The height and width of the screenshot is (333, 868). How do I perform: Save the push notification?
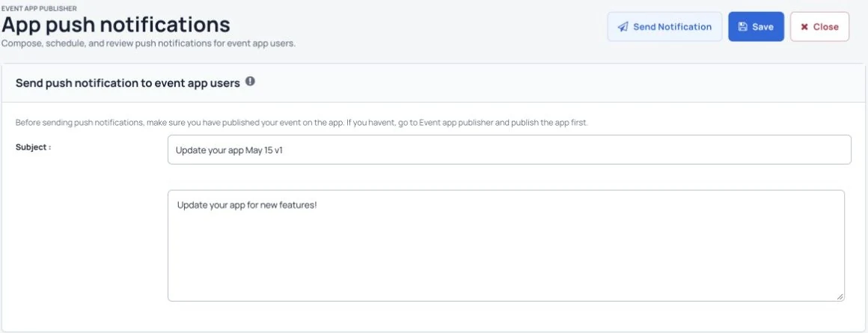[x=756, y=26]
